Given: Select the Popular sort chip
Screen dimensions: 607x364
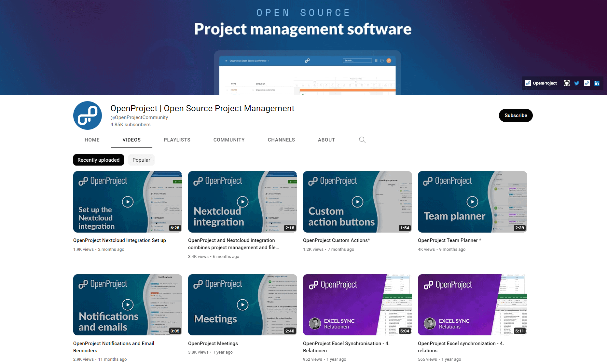Looking at the screenshot, I should click(x=141, y=160).
